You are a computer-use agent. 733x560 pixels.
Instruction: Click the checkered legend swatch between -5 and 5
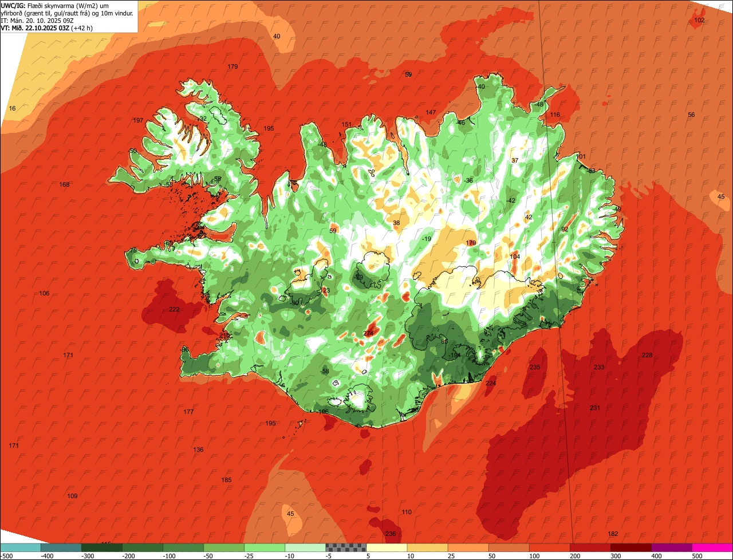tap(346, 547)
